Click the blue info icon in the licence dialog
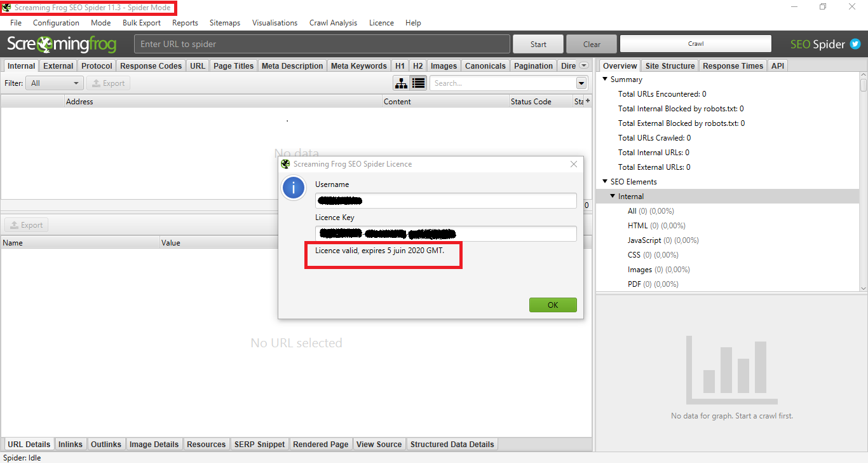868x463 pixels. (x=294, y=188)
